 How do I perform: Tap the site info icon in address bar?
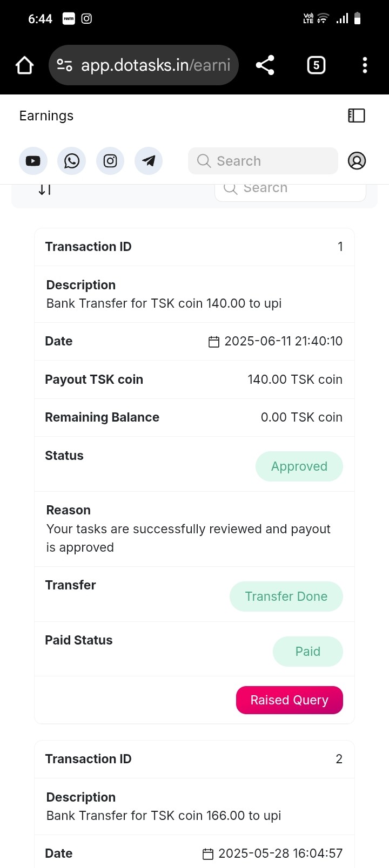point(65,65)
